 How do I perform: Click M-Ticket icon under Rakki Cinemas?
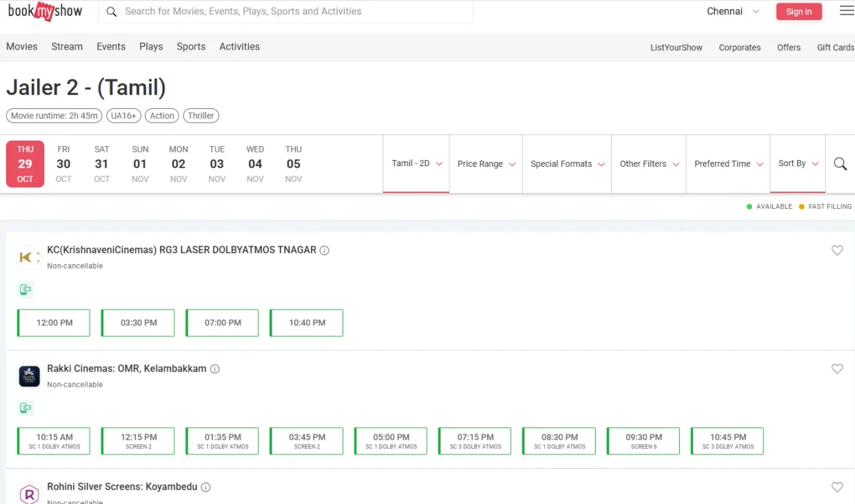pos(26,408)
